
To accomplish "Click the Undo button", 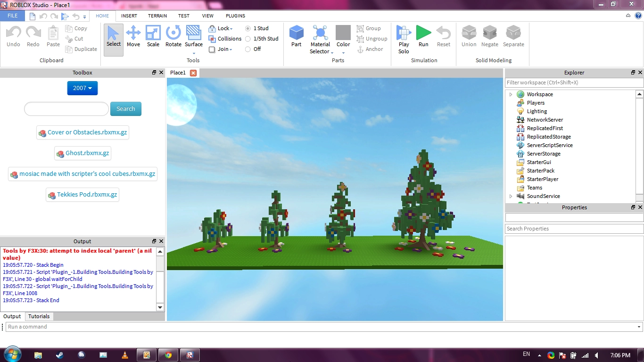I will pyautogui.click(x=13, y=36).
